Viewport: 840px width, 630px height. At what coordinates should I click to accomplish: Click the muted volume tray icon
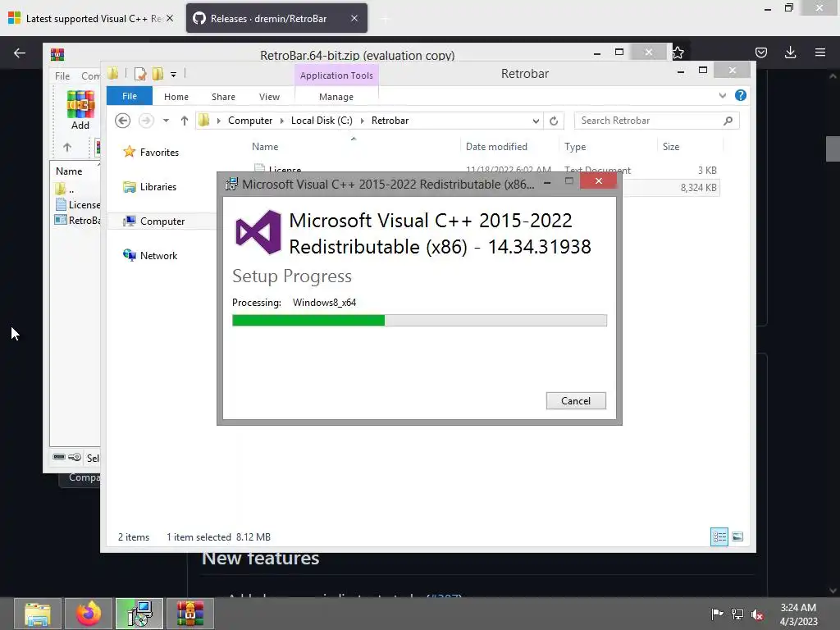point(757,614)
